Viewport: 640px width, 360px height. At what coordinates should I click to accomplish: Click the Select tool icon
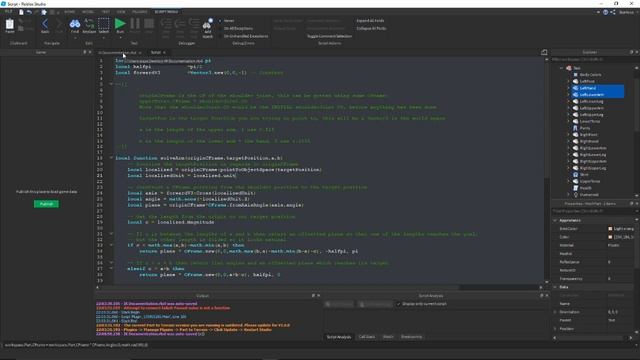click(x=104, y=24)
